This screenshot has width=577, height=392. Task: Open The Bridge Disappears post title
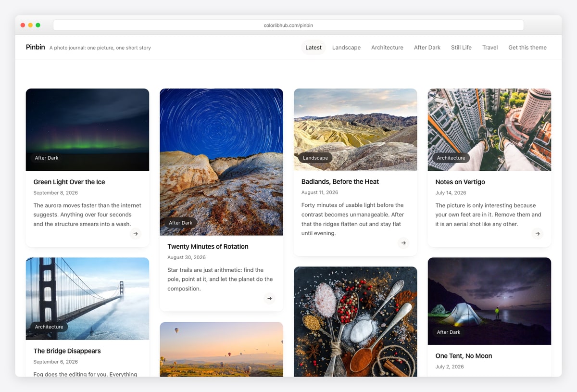pyautogui.click(x=67, y=351)
